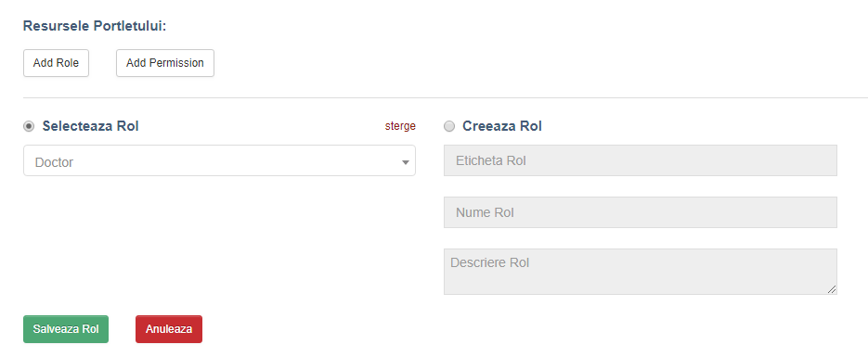The width and height of the screenshot is (868, 357).
Task: Open the Add Permission form
Action: [165, 63]
